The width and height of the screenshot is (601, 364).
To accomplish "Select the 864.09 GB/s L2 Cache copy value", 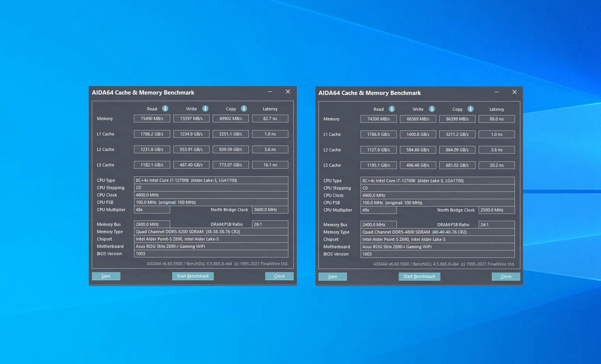I will point(458,150).
